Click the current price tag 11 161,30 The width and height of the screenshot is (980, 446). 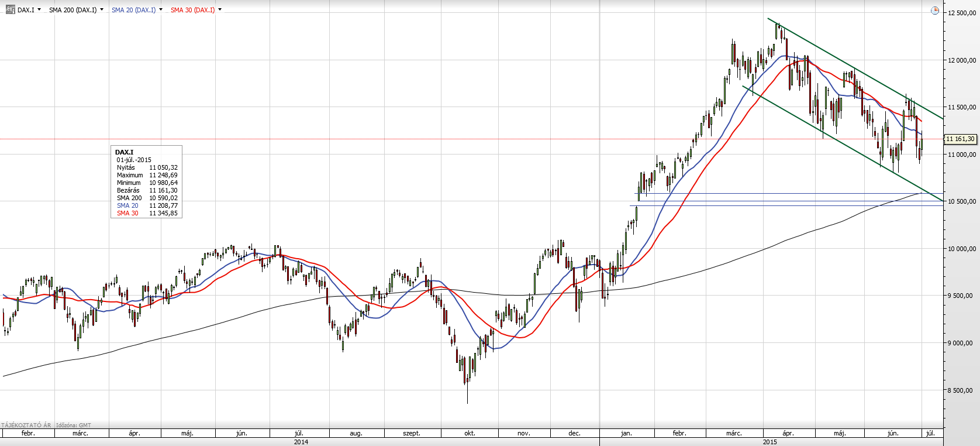tap(961, 139)
